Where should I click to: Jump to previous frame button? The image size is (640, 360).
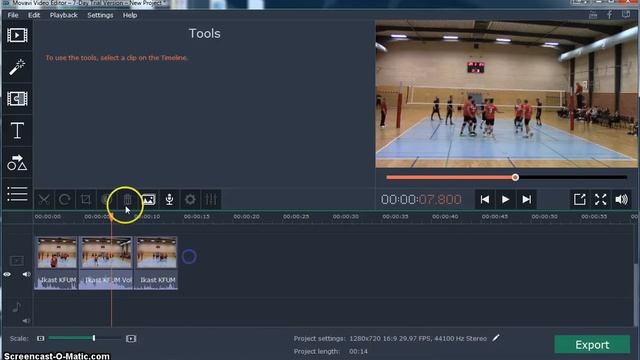coord(484,200)
